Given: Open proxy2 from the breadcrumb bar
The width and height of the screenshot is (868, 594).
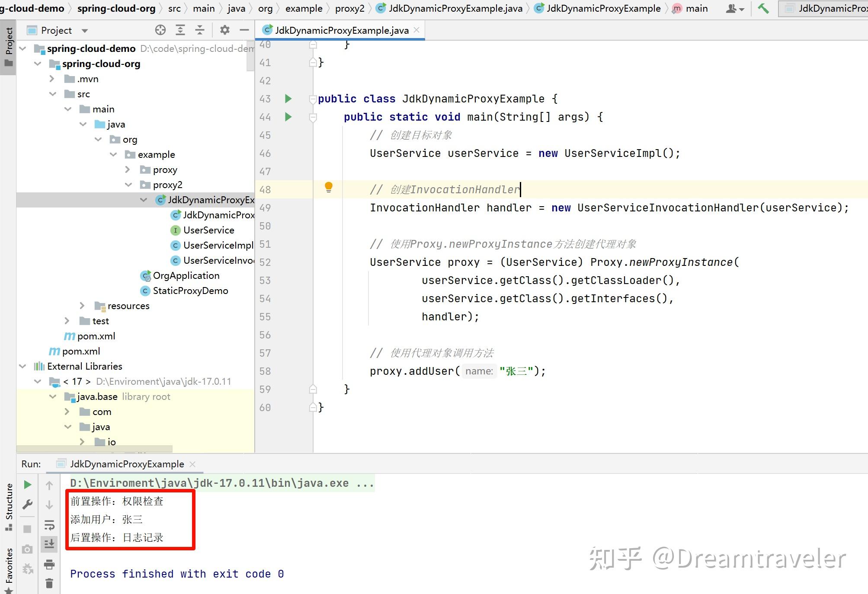Looking at the screenshot, I should tap(349, 8).
